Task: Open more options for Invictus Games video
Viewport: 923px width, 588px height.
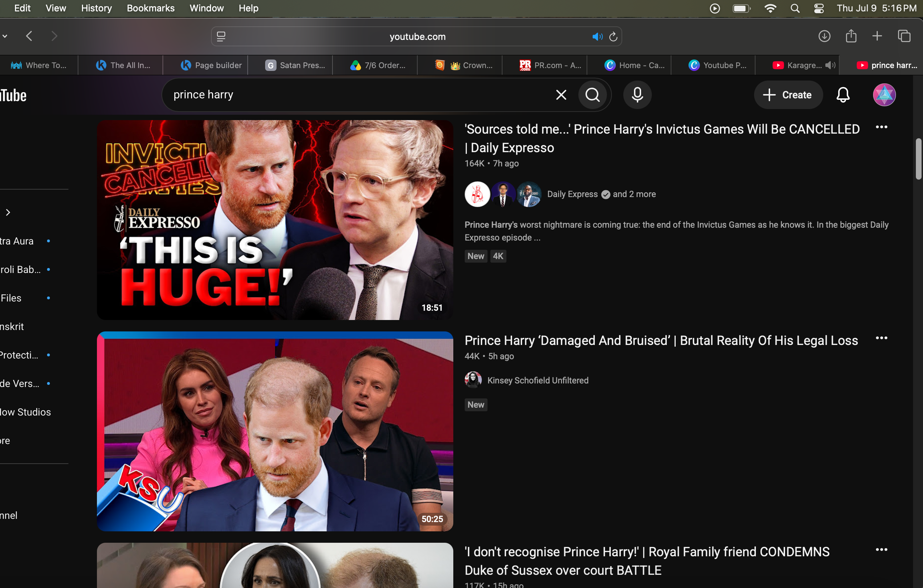Action: click(882, 127)
